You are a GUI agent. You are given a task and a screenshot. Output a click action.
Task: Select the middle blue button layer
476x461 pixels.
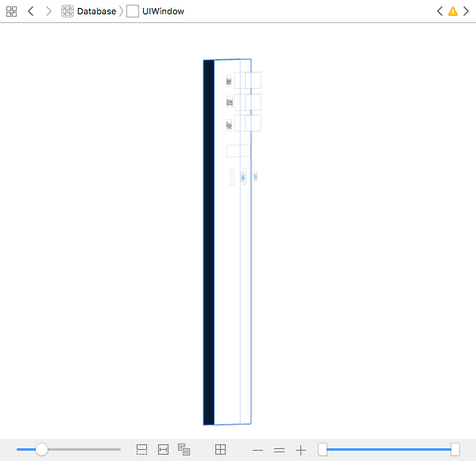[243, 177]
